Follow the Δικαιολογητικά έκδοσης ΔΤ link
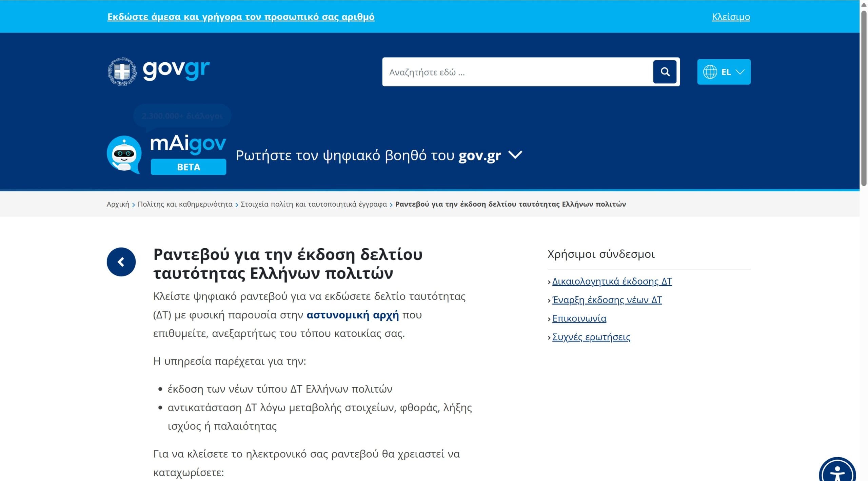Image resolution: width=868 pixels, height=481 pixels. pyautogui.click(x=612, y=281)
